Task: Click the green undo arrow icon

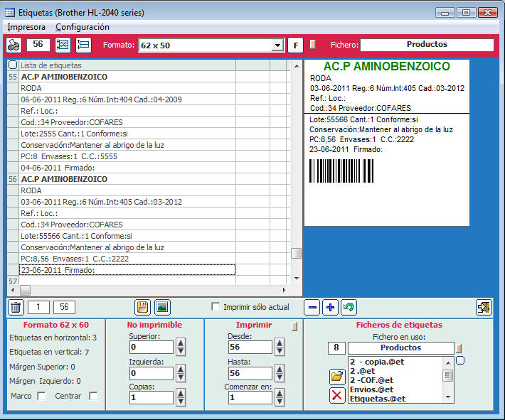Action: [349, 307]
